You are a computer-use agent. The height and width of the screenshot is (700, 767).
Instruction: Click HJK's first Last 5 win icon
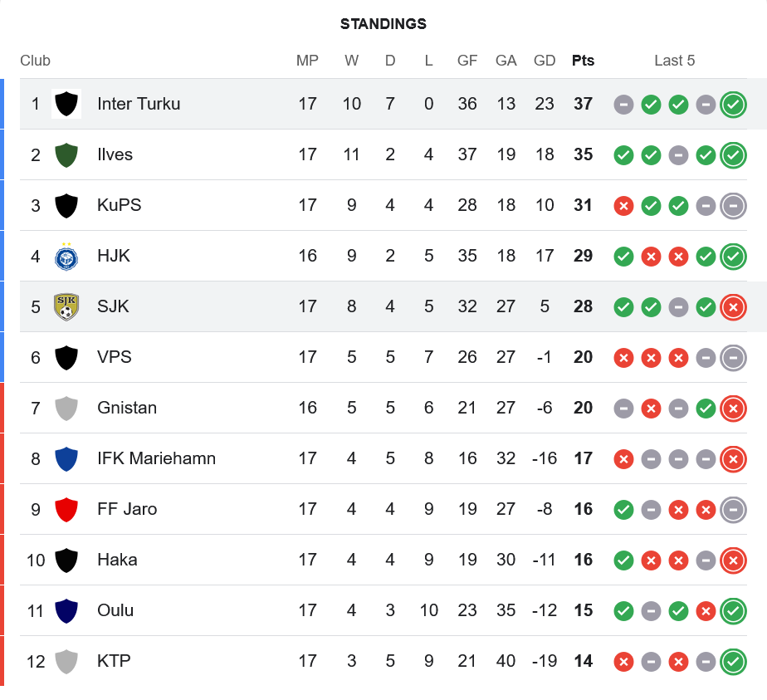pos(623,257)
